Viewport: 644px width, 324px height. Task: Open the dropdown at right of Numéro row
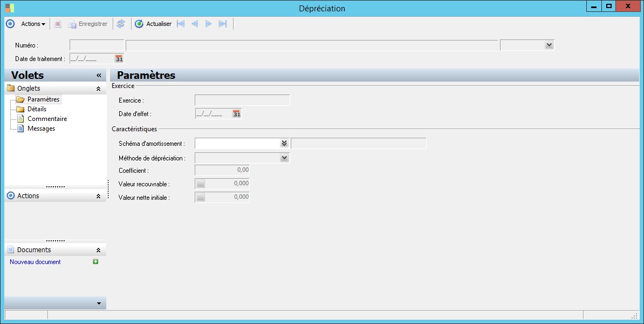pyautogui.click(x=549, y=45)
